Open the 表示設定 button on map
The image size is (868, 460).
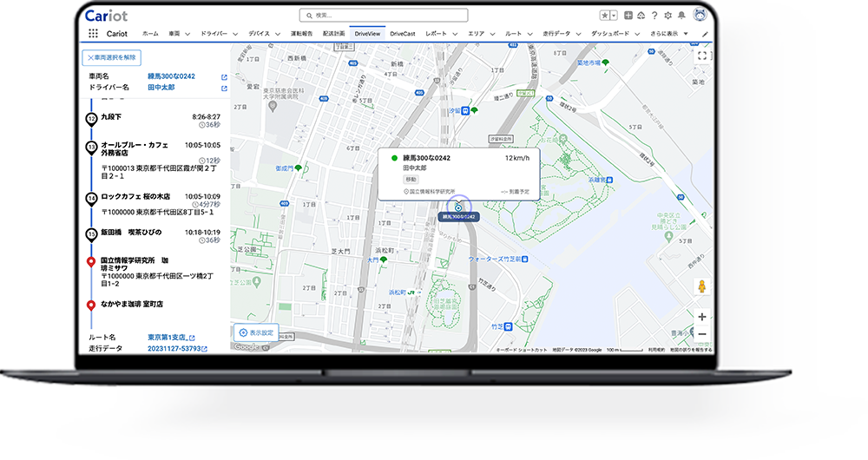click(256, 332)
